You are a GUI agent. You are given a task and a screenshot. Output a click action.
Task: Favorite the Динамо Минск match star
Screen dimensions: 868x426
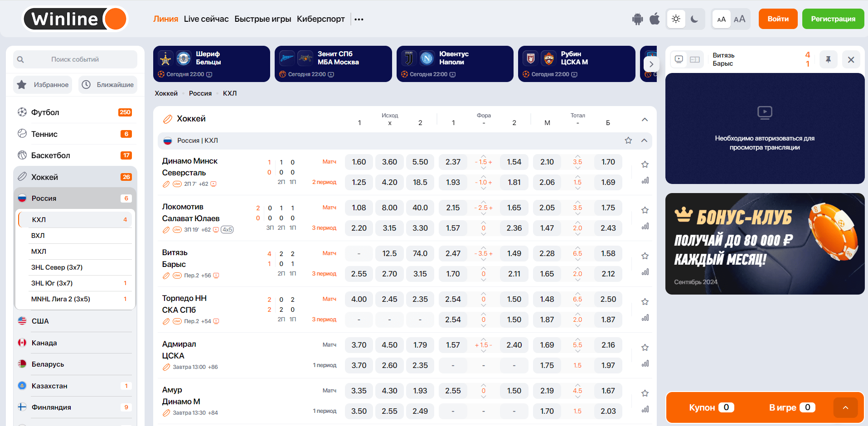coord(645,165)
